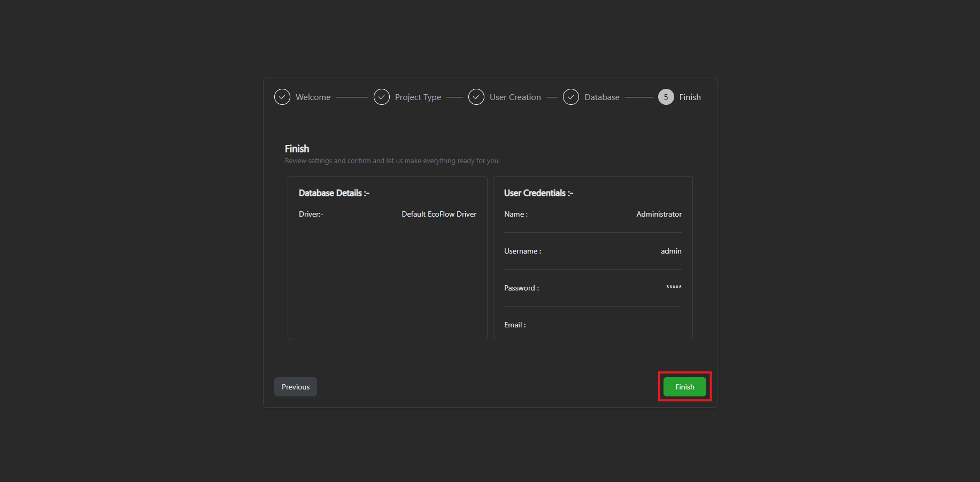Click the 'Administrator' name value

click(x=659, y=214)
